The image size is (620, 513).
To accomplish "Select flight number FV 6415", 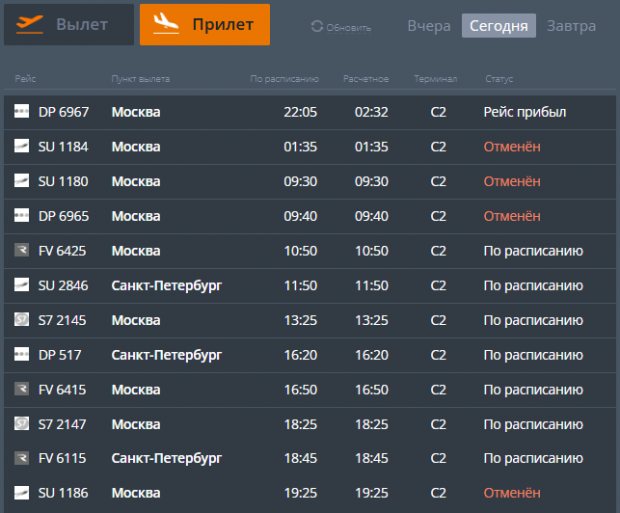I will [62, 390].
